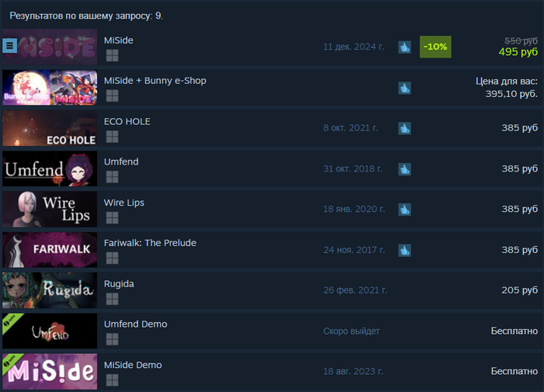Click the thumbs-up icon for Fariwalk
Screen dimensions: 544x392
tap(405, 250)
